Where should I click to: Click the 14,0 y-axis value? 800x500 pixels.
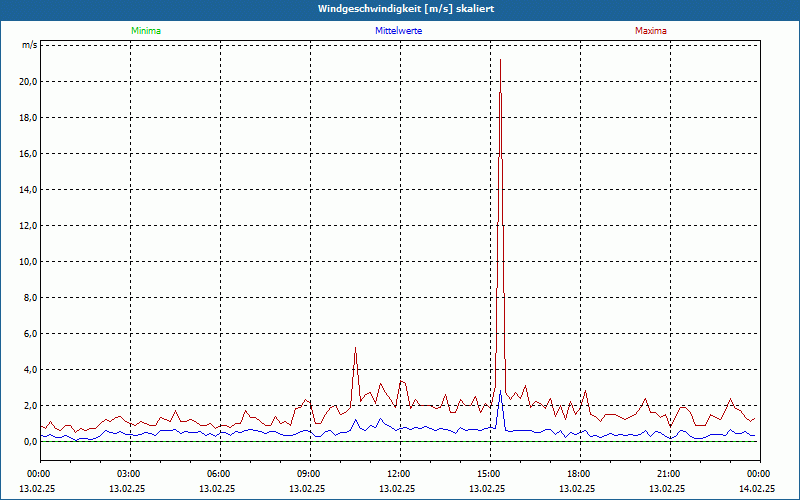(x=29, y=190)
